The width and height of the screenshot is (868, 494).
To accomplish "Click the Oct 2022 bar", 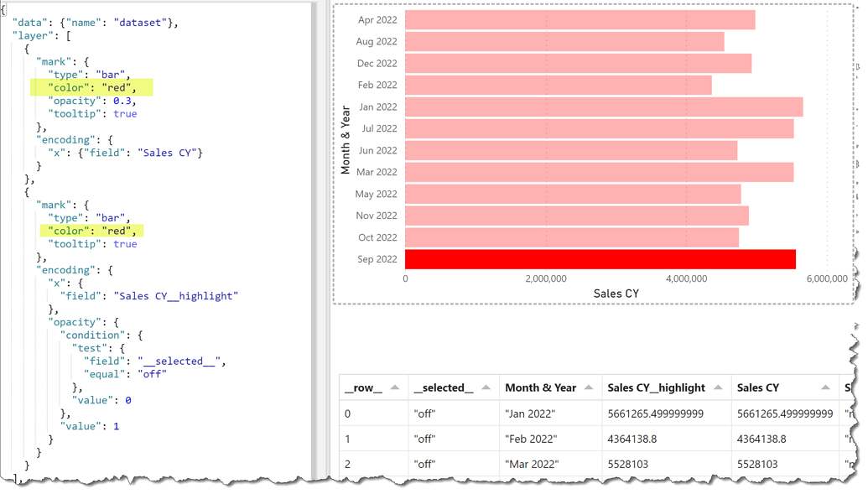I will click(x=572, y=237).
